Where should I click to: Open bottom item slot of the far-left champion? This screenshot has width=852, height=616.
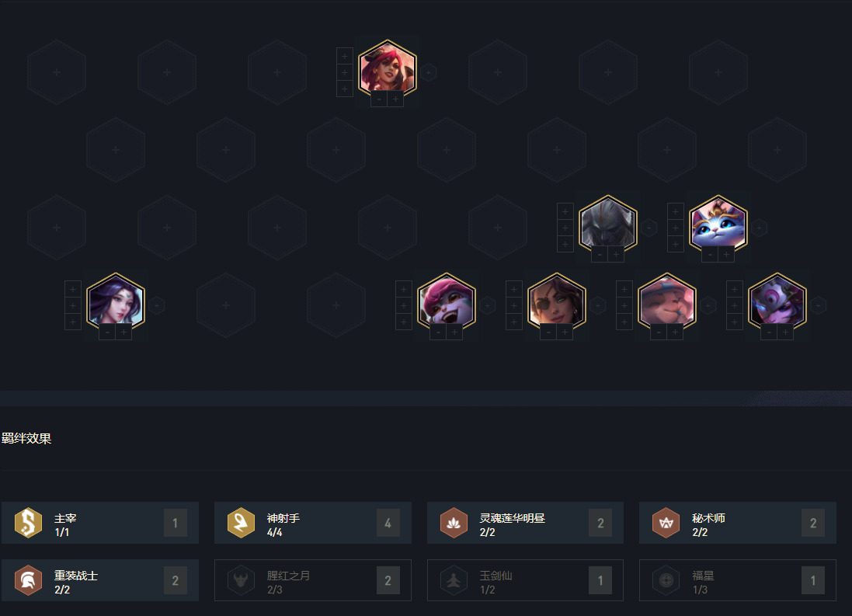click(73, 322)
